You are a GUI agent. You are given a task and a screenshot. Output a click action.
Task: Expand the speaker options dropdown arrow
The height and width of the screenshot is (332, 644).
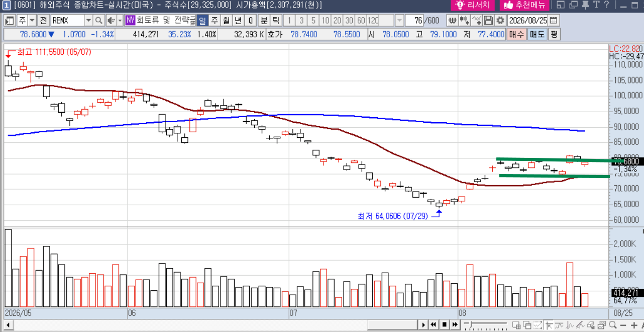[120, 21]
